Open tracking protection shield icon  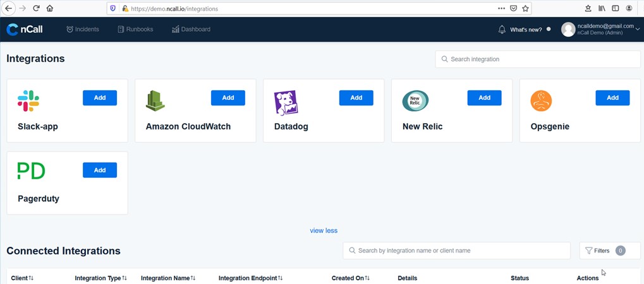click(x=113, y=8)
